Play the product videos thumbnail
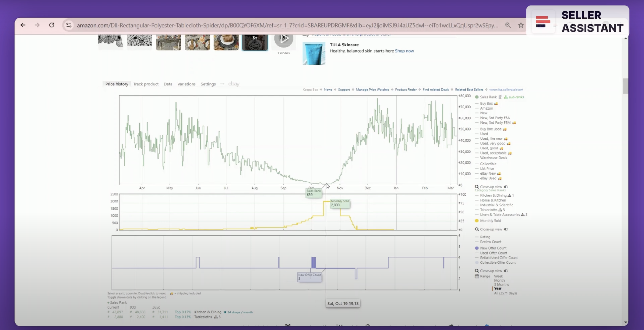The width and height of the screenshot is (644, 330). click(283, 39)
